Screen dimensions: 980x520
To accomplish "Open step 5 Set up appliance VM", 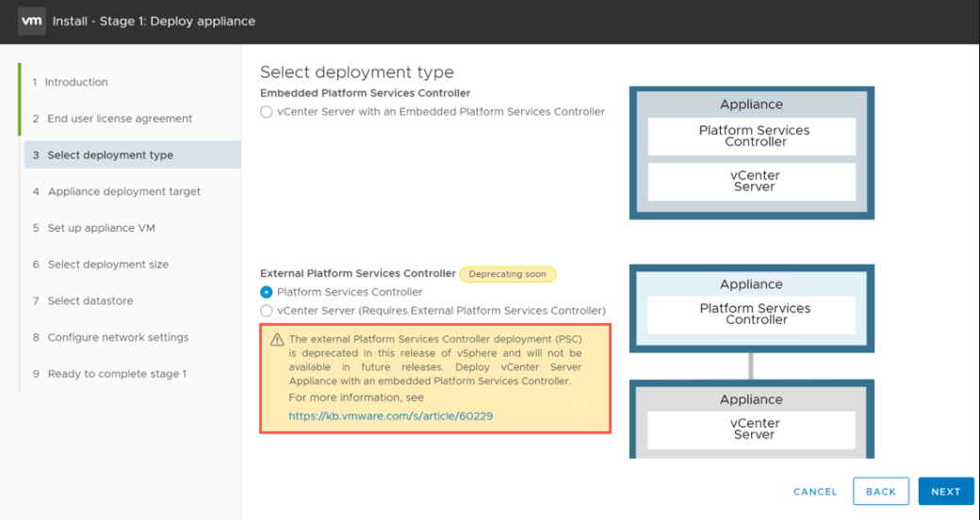I will click(101, 228).
